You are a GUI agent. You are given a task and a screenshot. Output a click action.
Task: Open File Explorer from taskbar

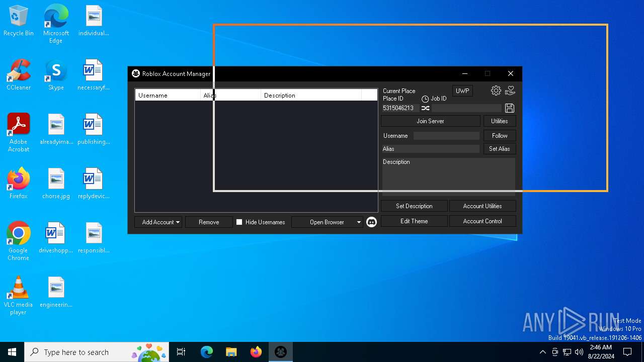pos(231,352)
